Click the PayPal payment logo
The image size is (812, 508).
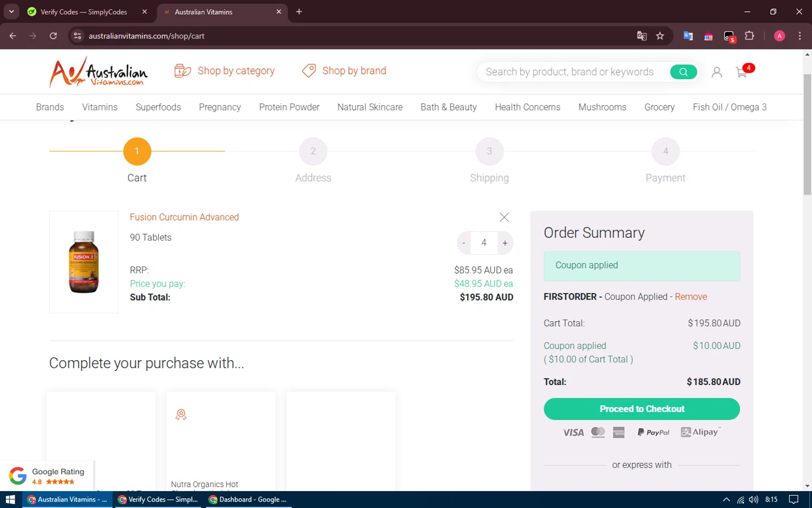pyautogui.click(x=653, y=432)
